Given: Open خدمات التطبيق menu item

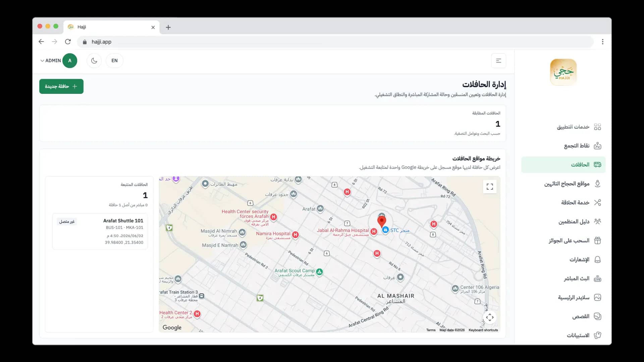Looking at the screenshot, I should 563,127.
